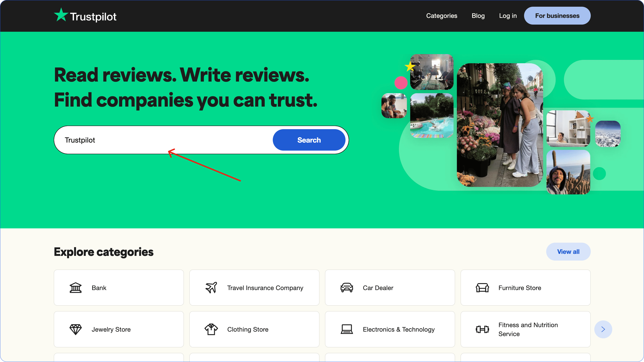Click the Furniture Store sofa icon

[482, 288]
